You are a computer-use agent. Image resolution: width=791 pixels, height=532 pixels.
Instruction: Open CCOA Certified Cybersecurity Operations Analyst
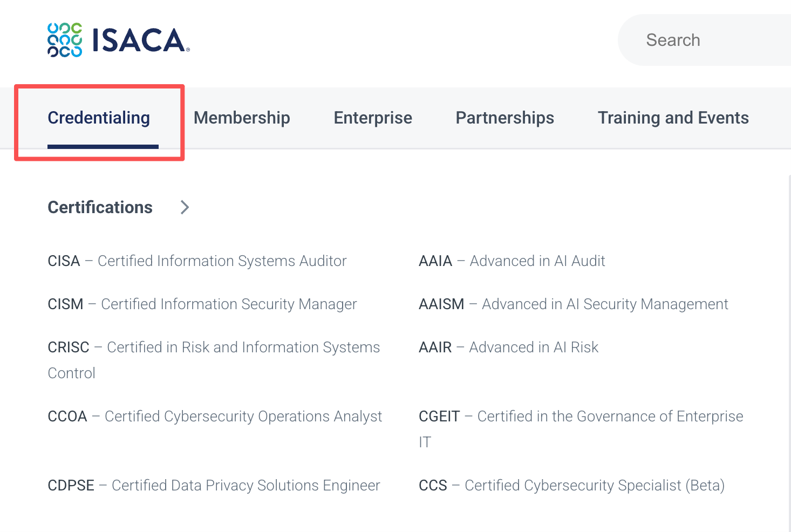[215, 417]
